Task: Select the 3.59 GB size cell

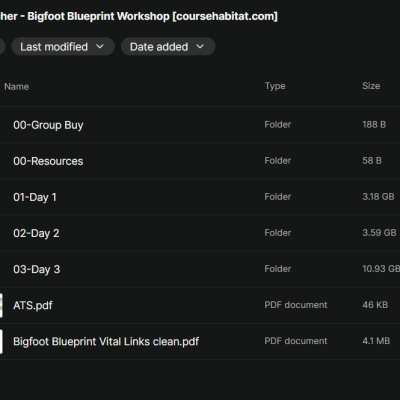Action: coord(379,233)
